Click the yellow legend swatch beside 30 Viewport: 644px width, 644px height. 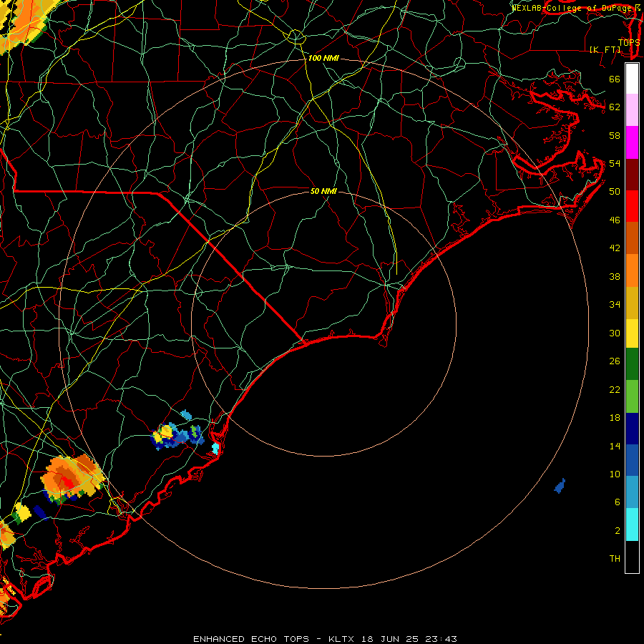pyautogui.click(x=632, y=333)
